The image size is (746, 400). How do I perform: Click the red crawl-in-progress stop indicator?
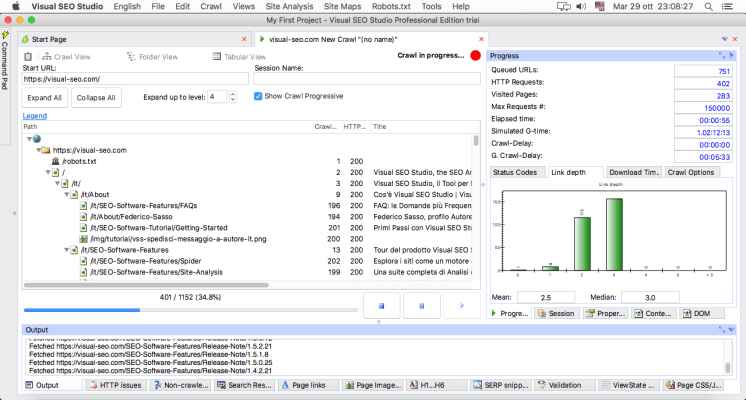point(475,55)
